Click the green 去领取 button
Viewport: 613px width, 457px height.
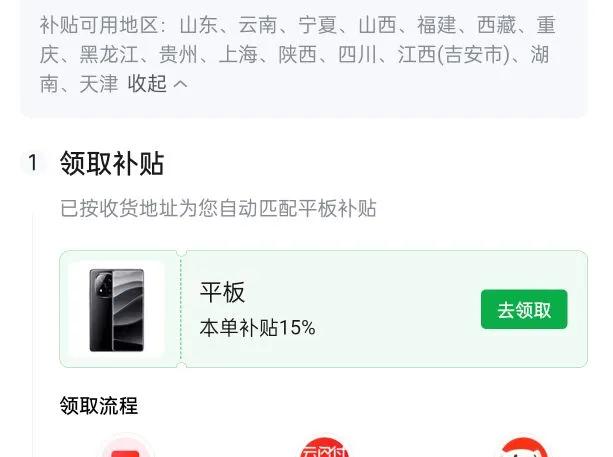(524, 309)
